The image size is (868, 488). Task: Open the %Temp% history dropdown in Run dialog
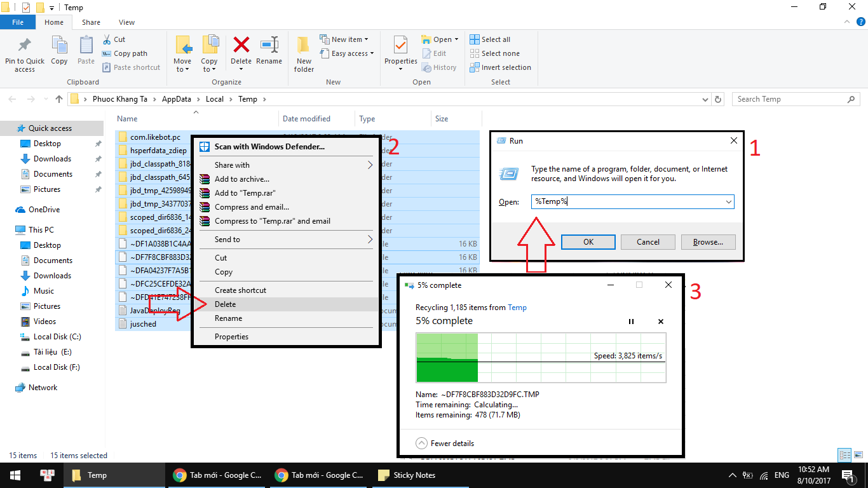(x=729, y=201)
